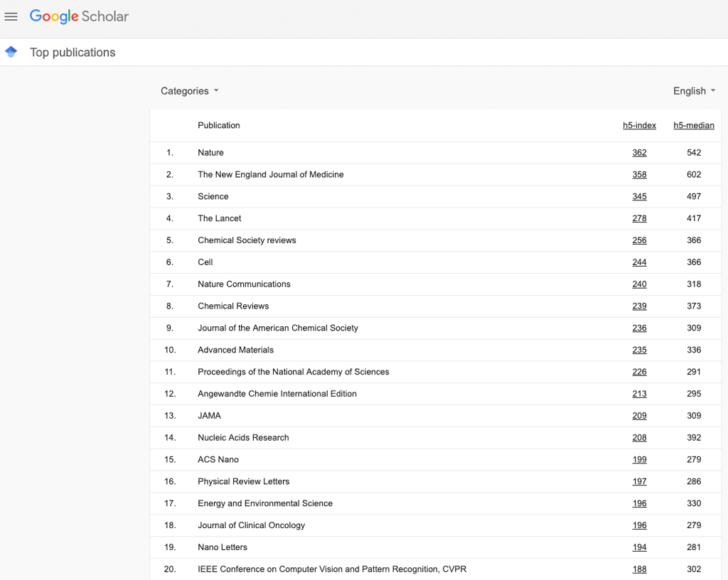728x580 pixels.
Task: Select the Science publication name
Action: 213,196
